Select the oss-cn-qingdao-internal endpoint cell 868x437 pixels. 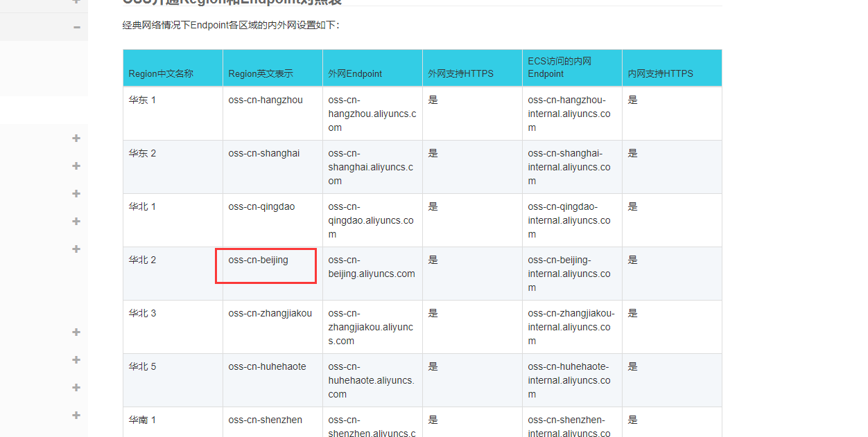tap(569, 220)
